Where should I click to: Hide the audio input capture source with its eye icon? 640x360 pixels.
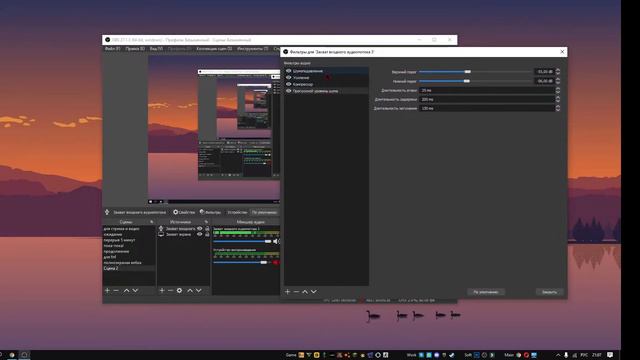(200, 229)
